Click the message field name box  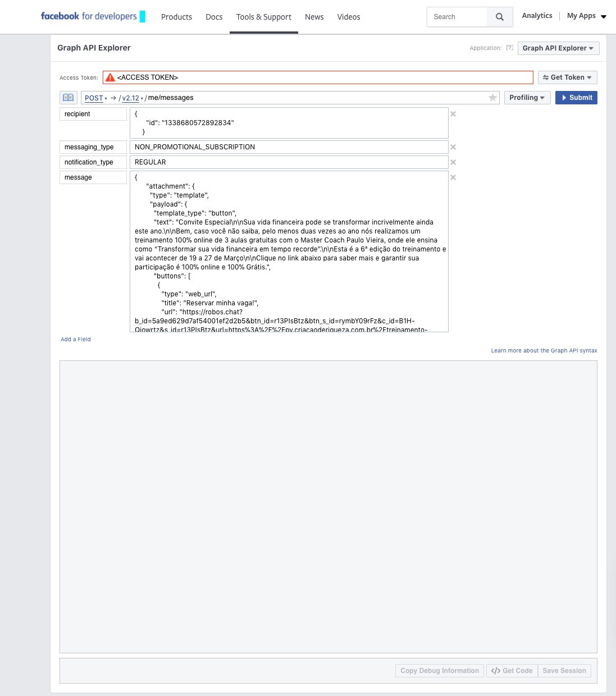(x=93, y=177)
